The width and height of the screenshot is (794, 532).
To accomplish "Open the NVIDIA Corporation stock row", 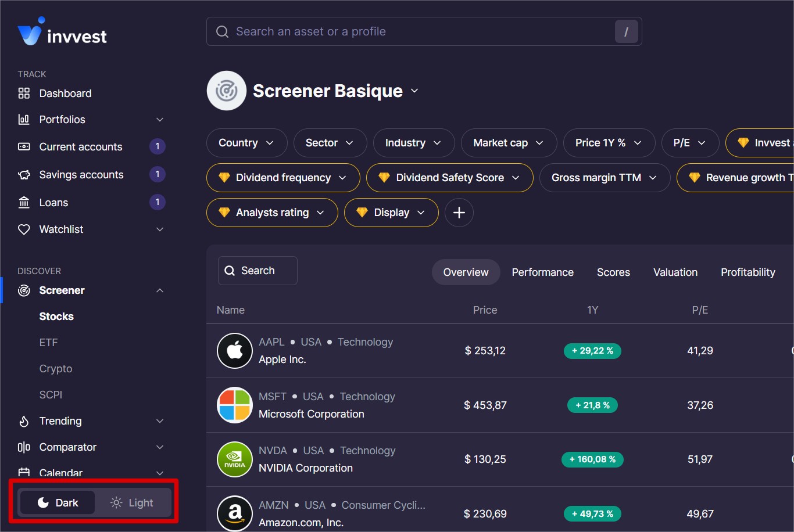I will [x=500, y=459].
